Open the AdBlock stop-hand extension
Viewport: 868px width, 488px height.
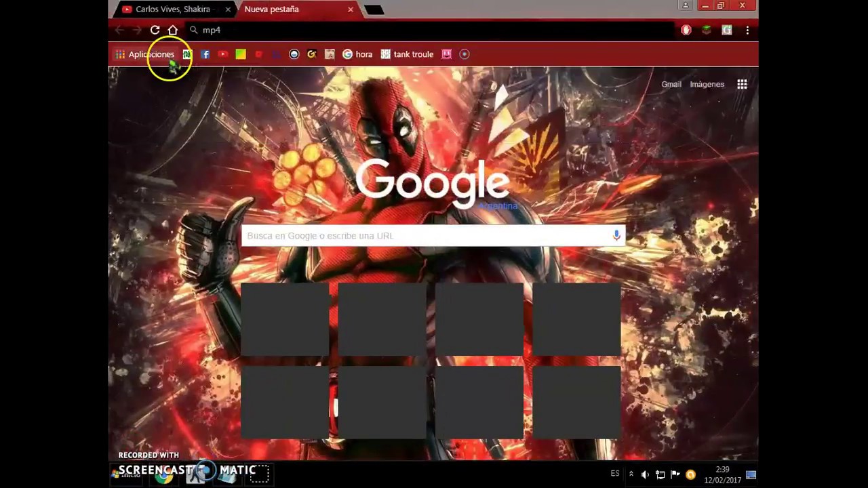[x=686, y=30]
